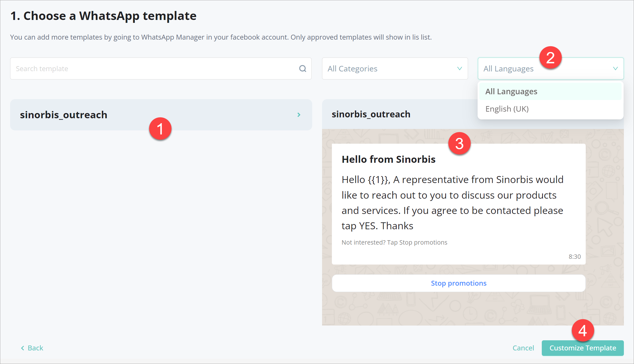Click the Cancel link
634x364 pixels.
[523, 348]
